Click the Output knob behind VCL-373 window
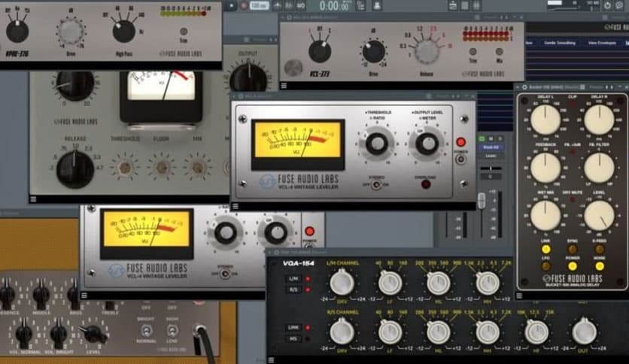This screenshot has width=629, height=364. 249,77
